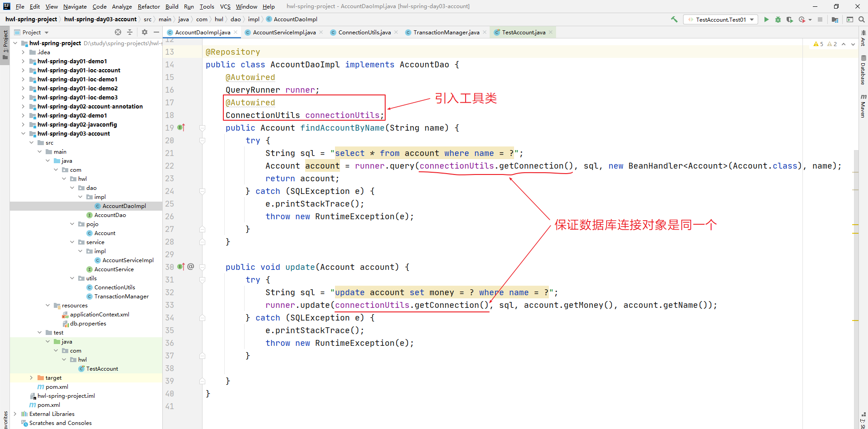Run with coverage using the shield icon
This screenshot has height=429, width=868.
coord(790,19)
